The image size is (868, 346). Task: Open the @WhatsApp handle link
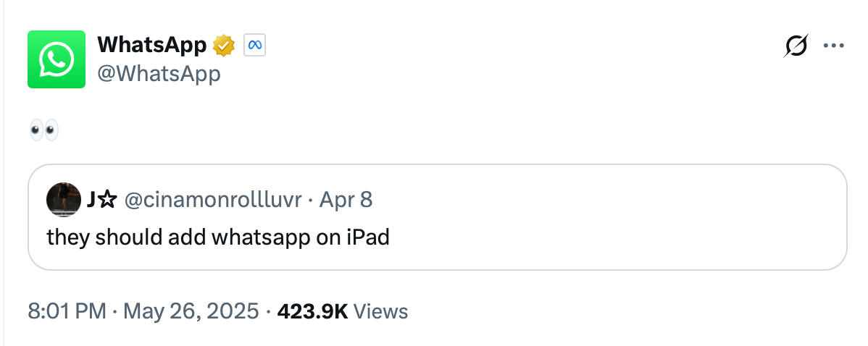click(x=159, y=73)
